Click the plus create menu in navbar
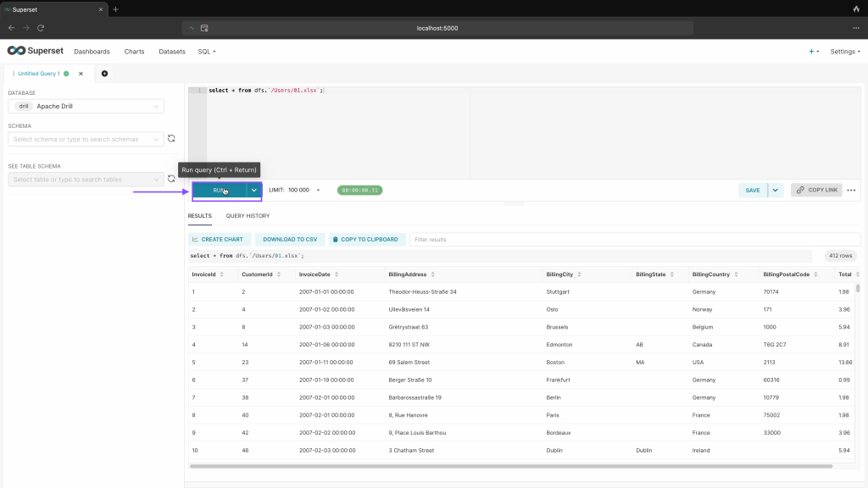This screenshot has height=488, width=868. [x=814, y=52]
